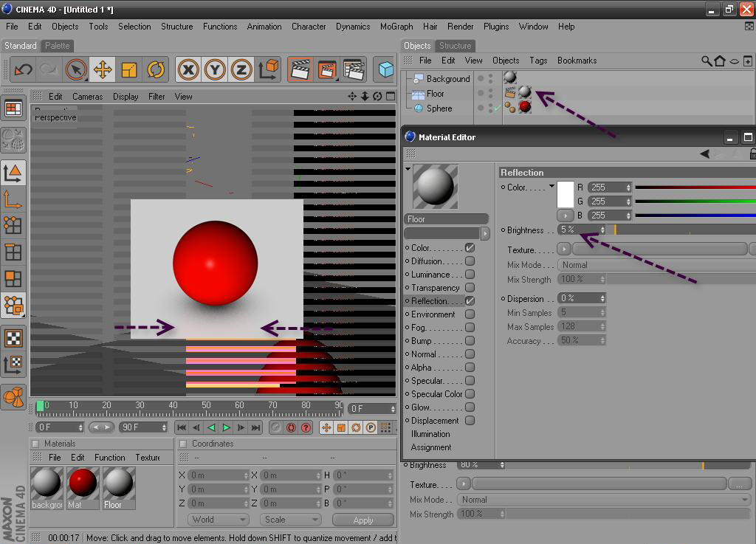This screenshot has height=544, width=756.
Task: Enable Luminance channel checkbox
Action: (x=470, y=274)
